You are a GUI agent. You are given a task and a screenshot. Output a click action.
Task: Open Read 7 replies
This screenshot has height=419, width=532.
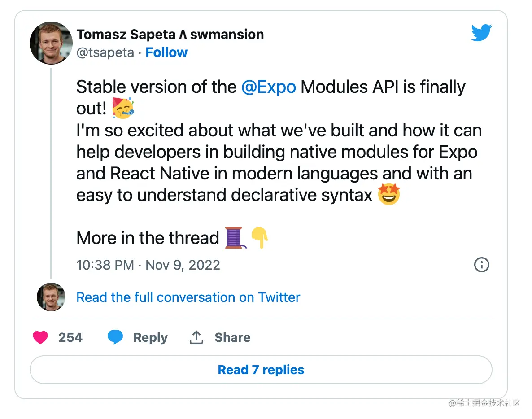[x=261, y=370]
